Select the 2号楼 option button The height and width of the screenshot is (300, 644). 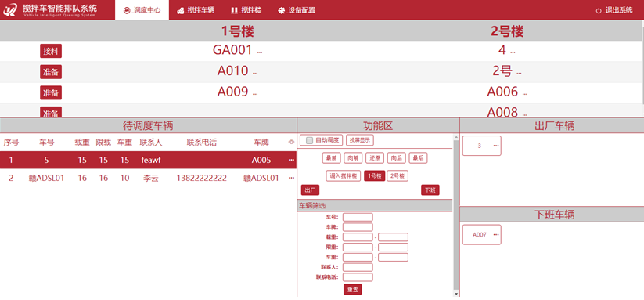coord(398,176)
